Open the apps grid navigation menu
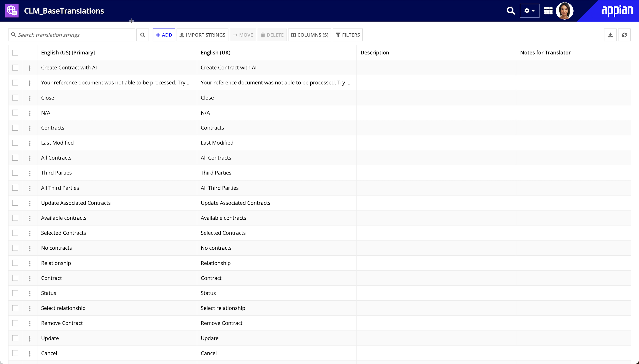The width and height of the screenshot is (639, 364). tap(548, 11)
